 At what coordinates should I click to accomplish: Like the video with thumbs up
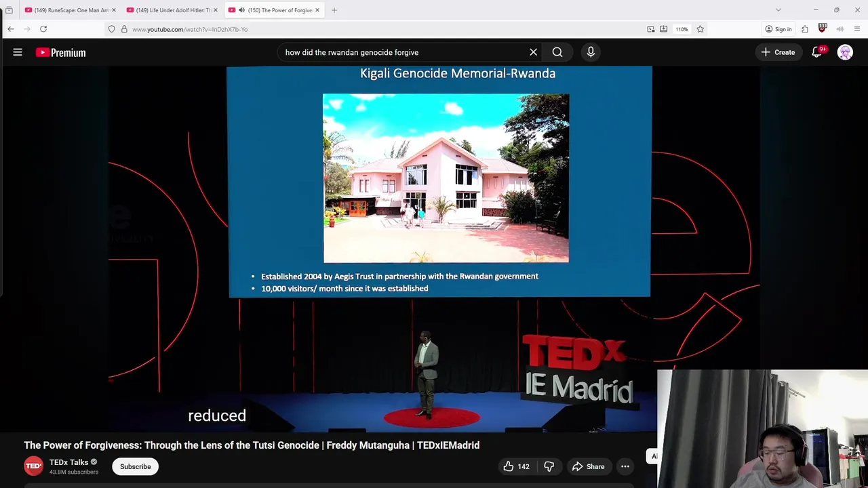point(516,466)
